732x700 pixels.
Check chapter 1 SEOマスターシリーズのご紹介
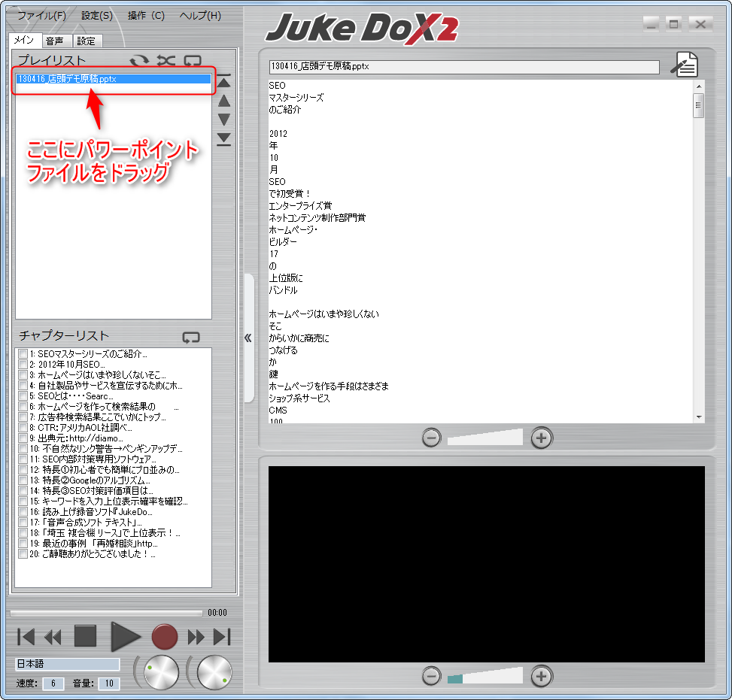(23, 353)
